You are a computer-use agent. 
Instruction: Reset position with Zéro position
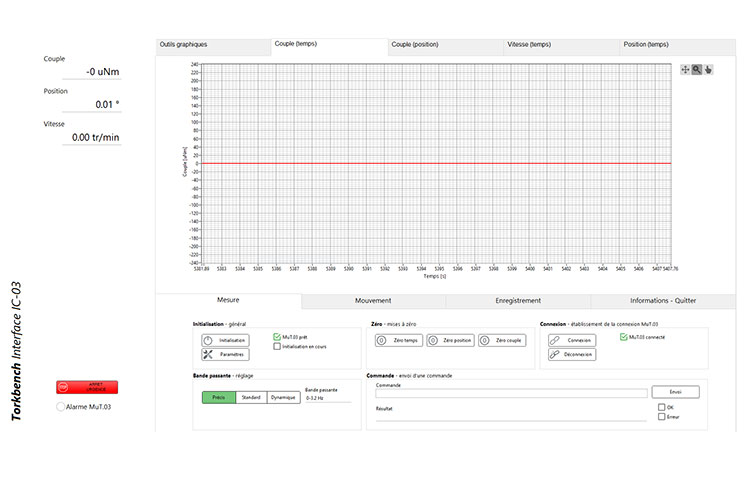451,340
